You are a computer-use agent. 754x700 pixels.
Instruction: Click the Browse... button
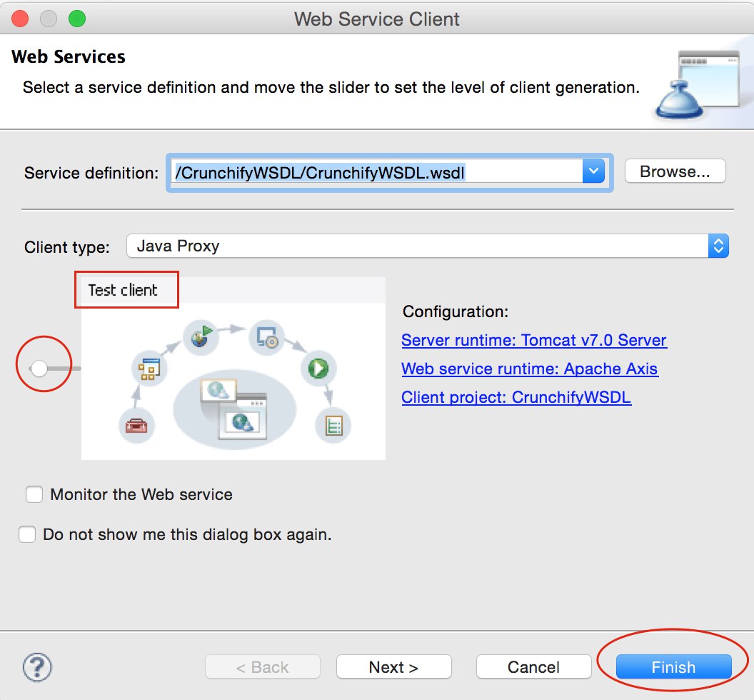coord(675,171)
